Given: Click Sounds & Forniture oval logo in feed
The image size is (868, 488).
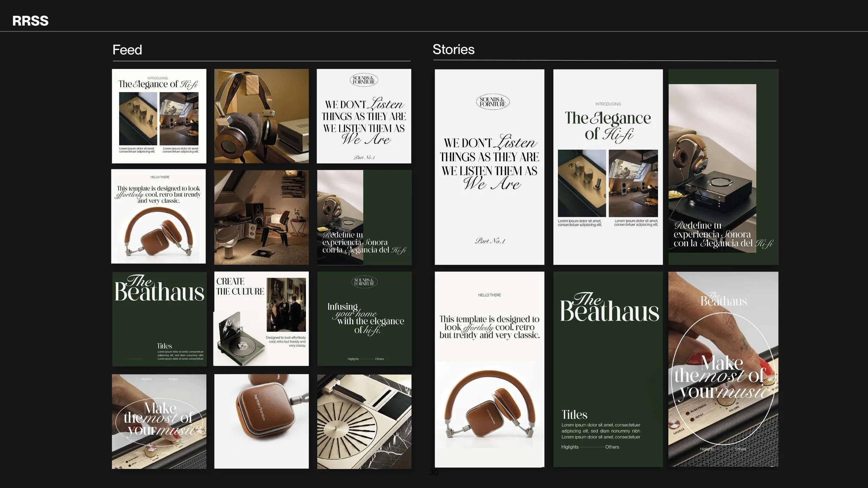Looking at the screenshot, I should (364, 80).
